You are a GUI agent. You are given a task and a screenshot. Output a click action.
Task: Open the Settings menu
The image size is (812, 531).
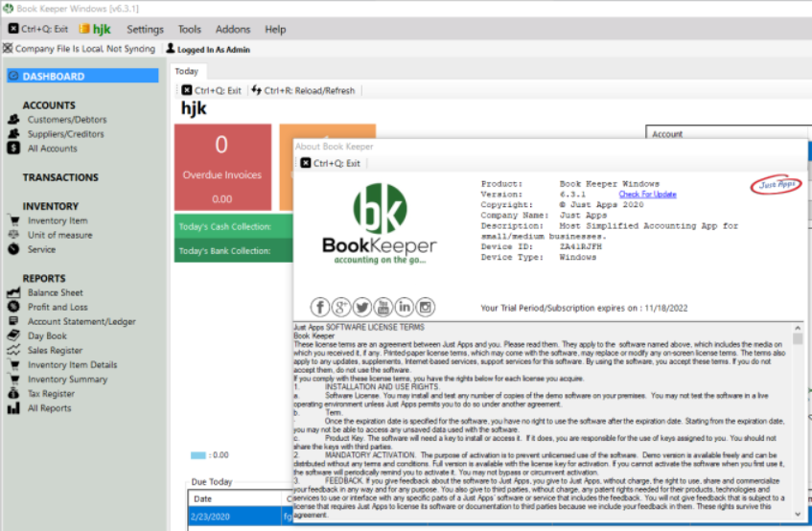point(145,30)
